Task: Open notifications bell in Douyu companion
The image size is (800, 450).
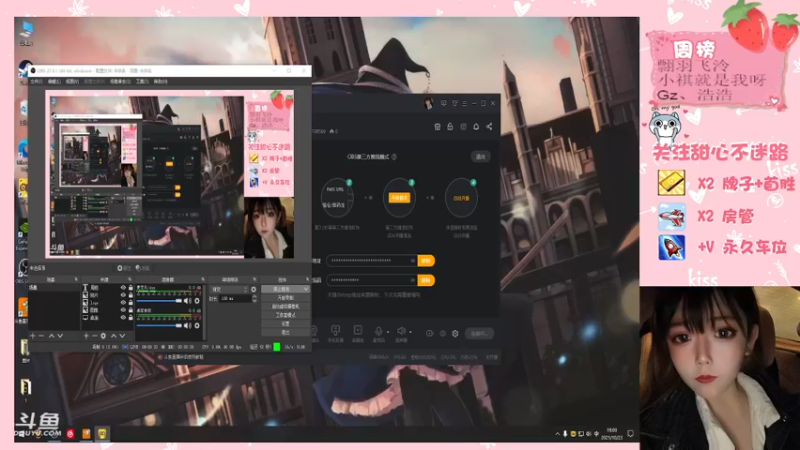Action: (x=476, y=127)
